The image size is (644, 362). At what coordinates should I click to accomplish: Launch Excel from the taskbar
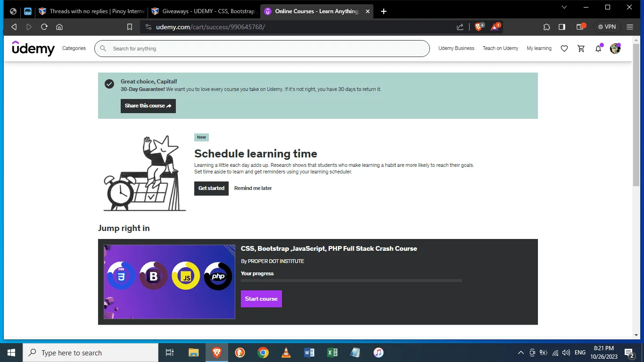pyautogui.click(x=332, y=353)
